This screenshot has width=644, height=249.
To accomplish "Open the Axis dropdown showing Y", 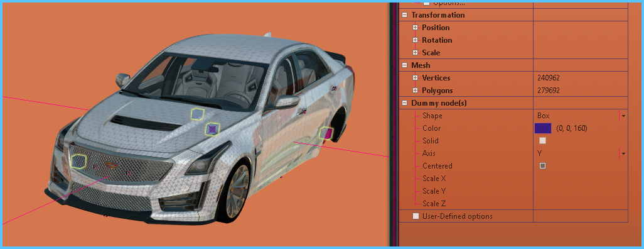I will [623, 153].
